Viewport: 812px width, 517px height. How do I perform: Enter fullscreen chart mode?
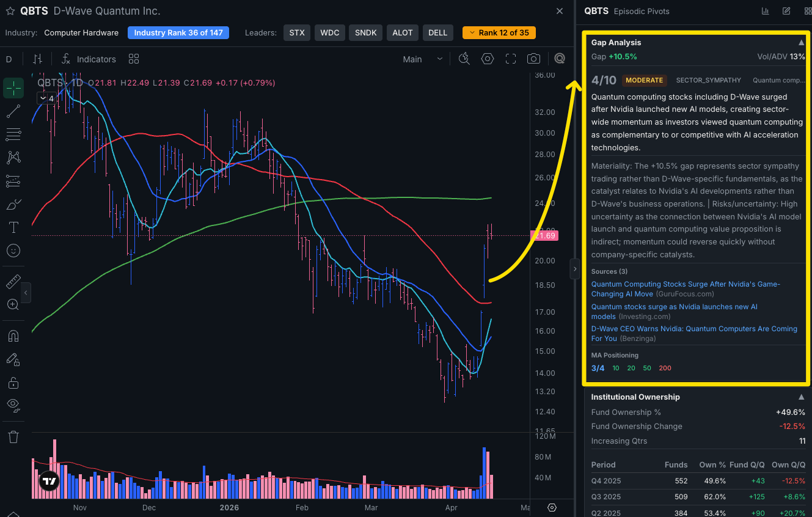click(x=511, y=59)
